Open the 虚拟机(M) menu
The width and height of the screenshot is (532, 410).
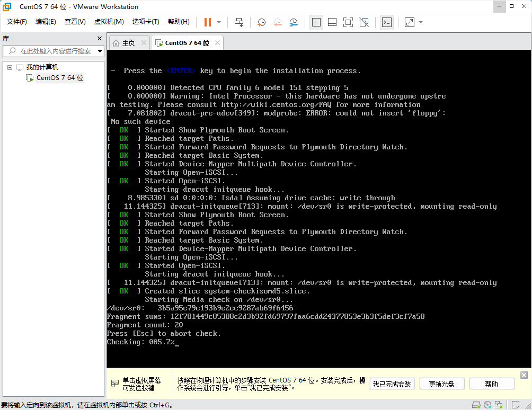pyautogui.click(x=109, y=22)
